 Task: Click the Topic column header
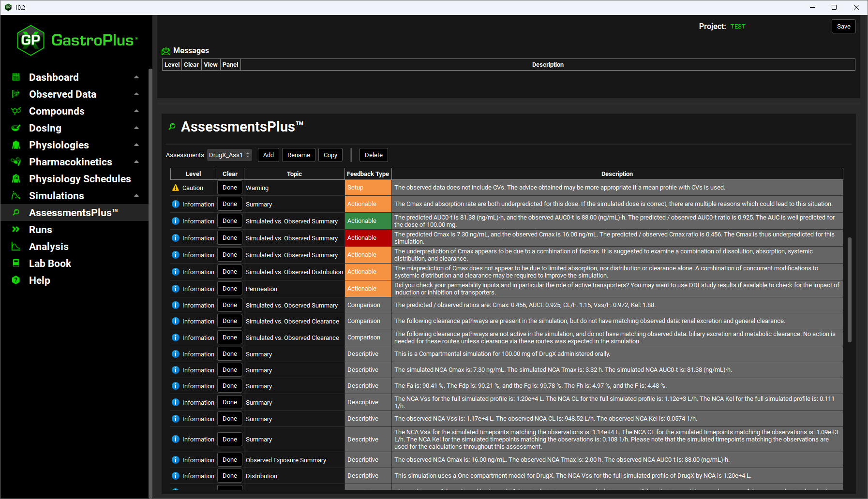[294, 174]
